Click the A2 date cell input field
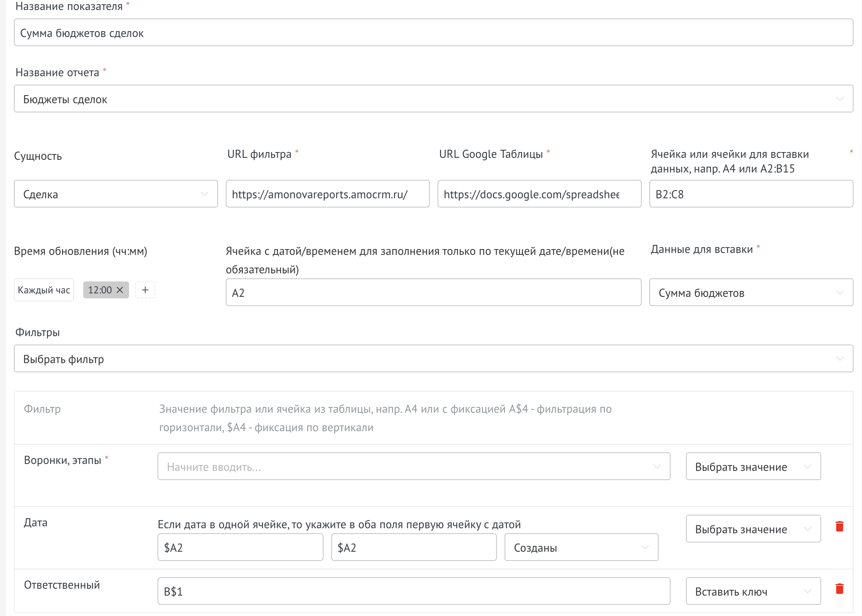 434,293
